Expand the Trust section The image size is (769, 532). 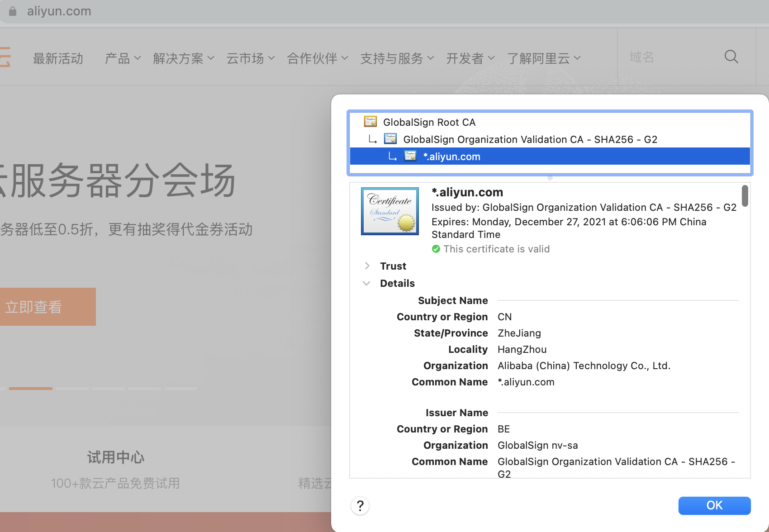pyautogui.click(x=367, y=266)
